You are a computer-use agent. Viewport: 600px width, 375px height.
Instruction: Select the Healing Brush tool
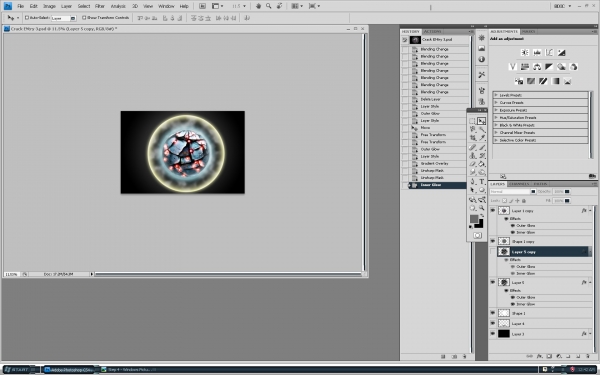473,147
